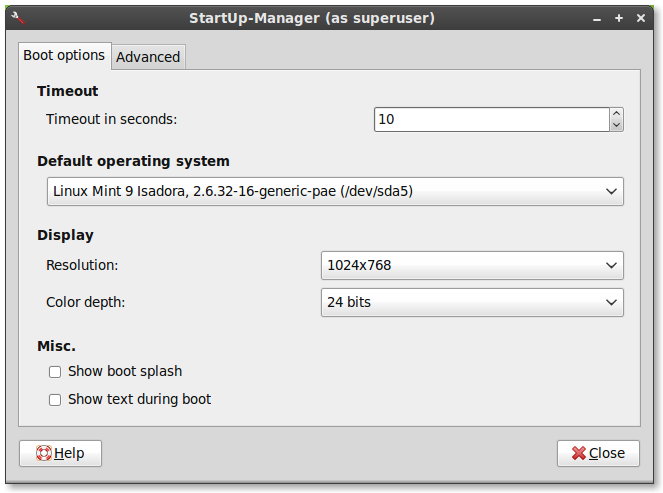
Task: Click the Timeout section heading
Action: 68,91
